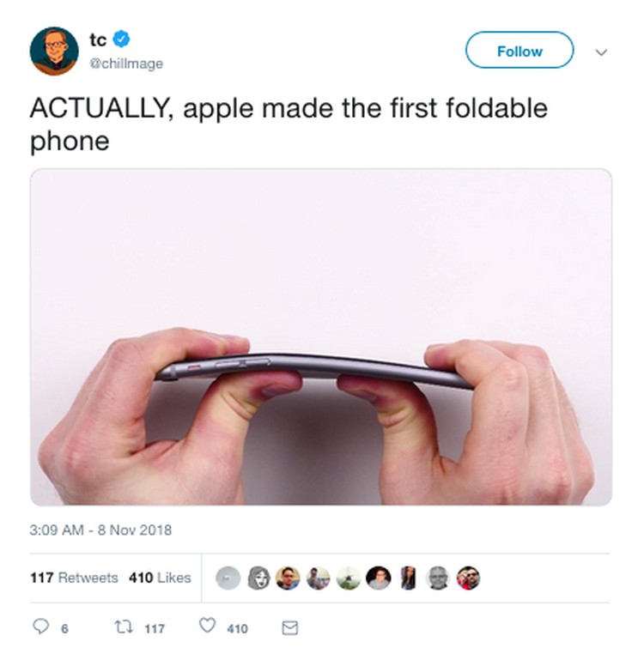Click the reply speech bubble icon
Screen dimensions: 644x648
(x=40, y=626)
